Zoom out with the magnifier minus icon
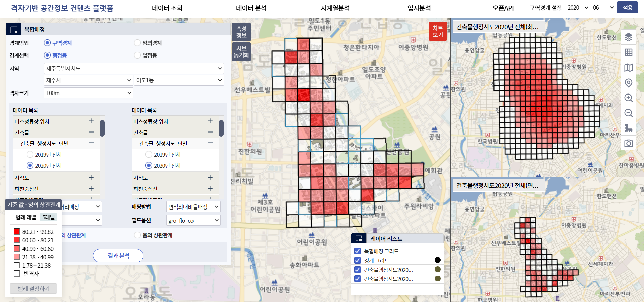This screenshot has width=644, height=302. (x=628, y=113)
